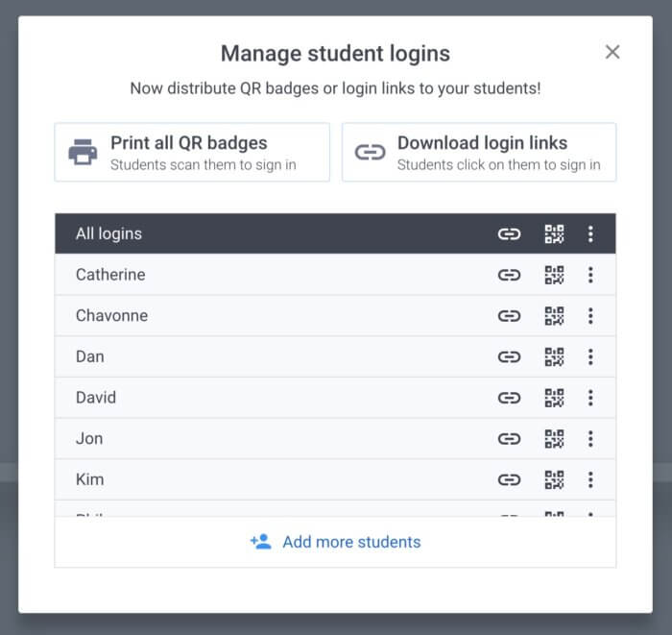Viewport: 672px width, 635px height.
Task: Open All logins QR code icon
Action: [x=554, y=234]
